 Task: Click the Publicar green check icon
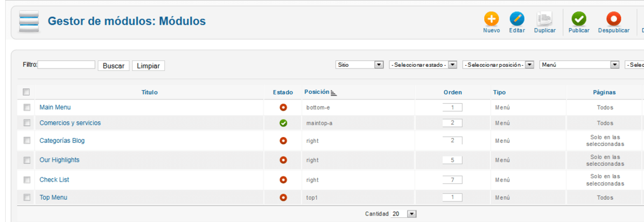tap(578, 19)
